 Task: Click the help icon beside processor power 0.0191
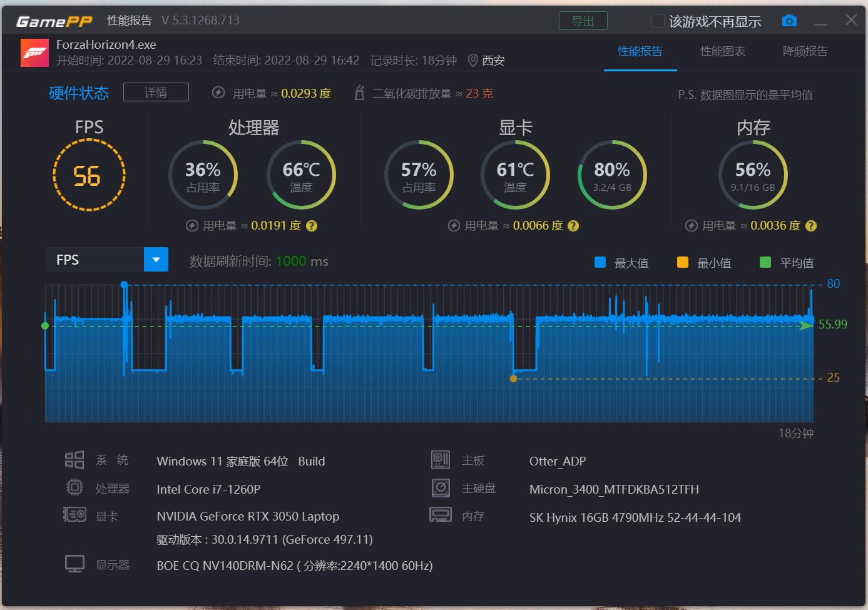[x=312, y=226]
